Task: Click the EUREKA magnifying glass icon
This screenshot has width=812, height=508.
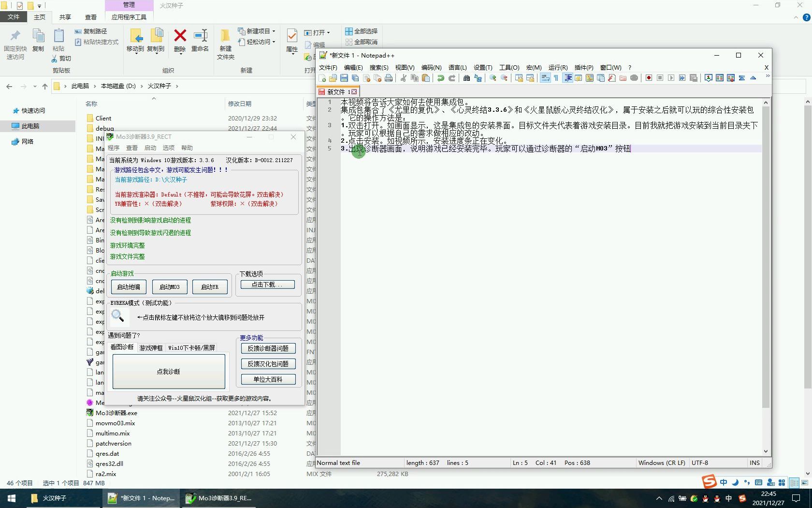Action: (x=117, y=317)
